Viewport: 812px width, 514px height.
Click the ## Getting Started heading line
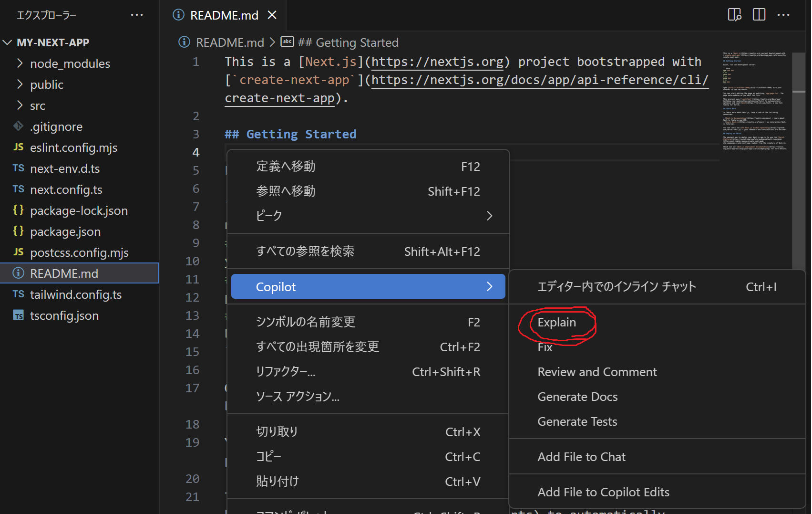click(x=290, y=134)
